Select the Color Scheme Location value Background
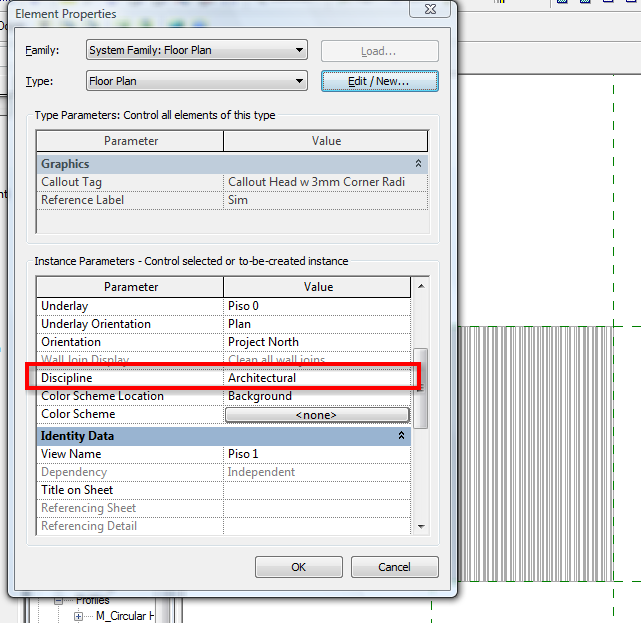Image resolution: width=641 pixels, height=623 pixels. click(317, 396)
